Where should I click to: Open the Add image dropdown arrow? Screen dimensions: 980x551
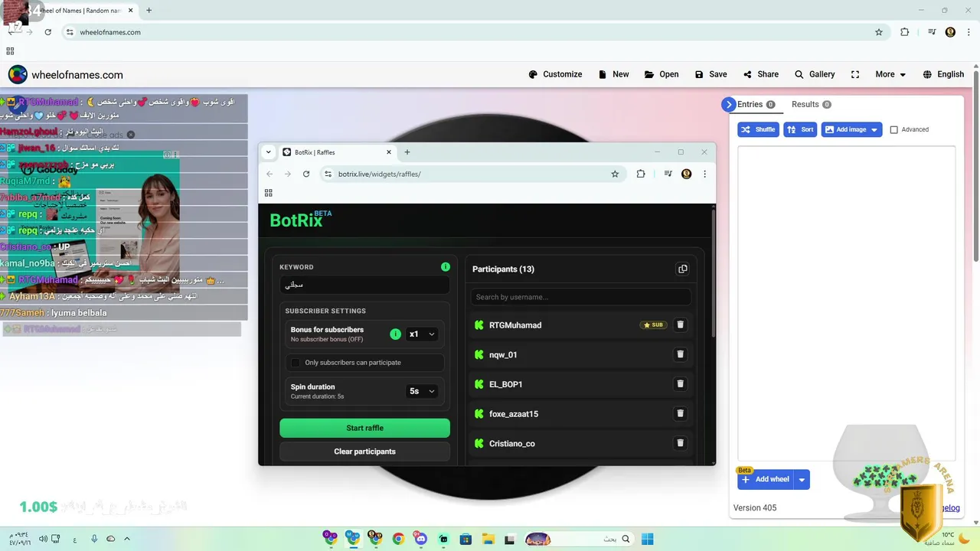click(x=875, y=129)
